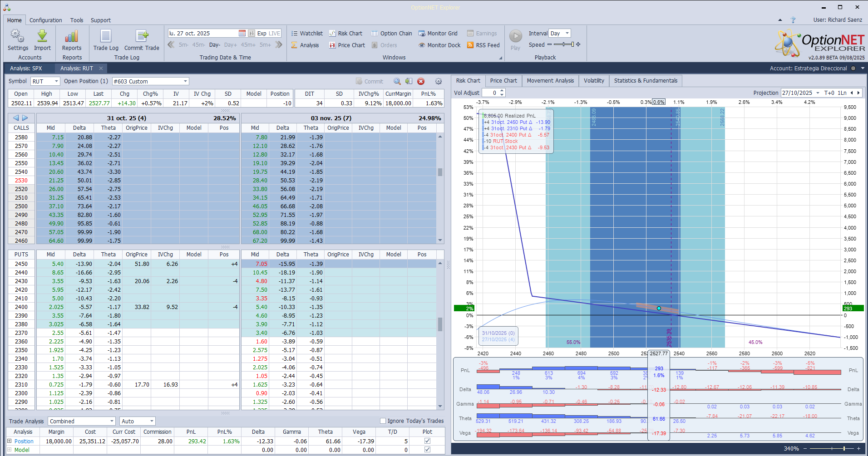Increase the Vol Adjust stepper value
This screenshot has width=868, height=456.
point(502,91)
